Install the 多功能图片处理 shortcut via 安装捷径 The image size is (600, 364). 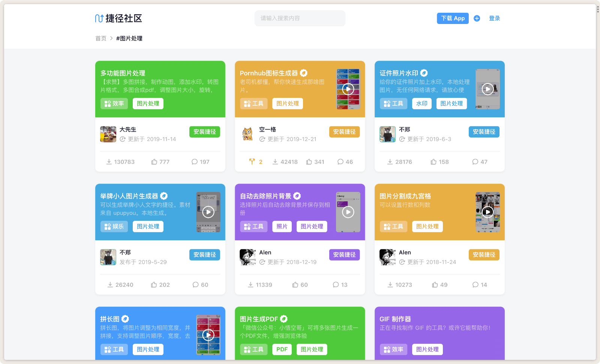[205, 132]
